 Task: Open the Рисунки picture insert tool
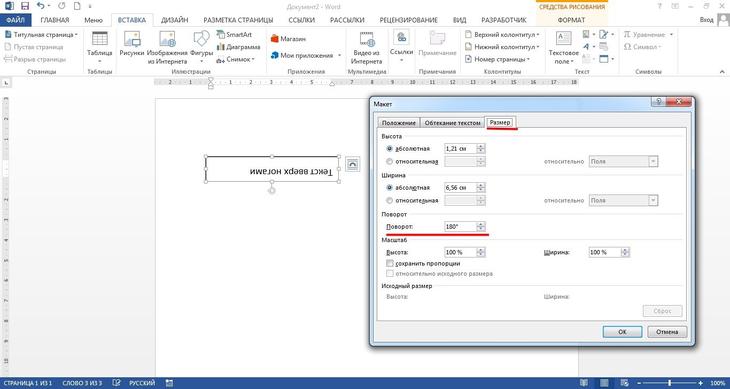132,47
